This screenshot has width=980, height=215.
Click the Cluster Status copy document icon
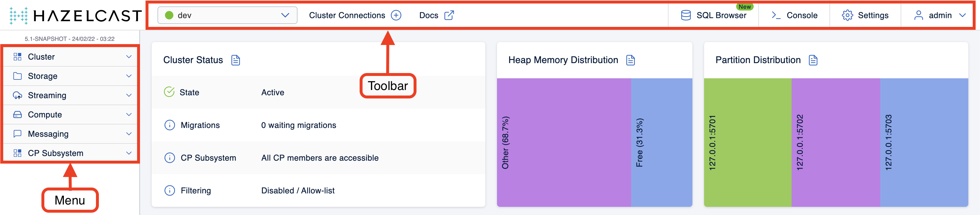236,60
